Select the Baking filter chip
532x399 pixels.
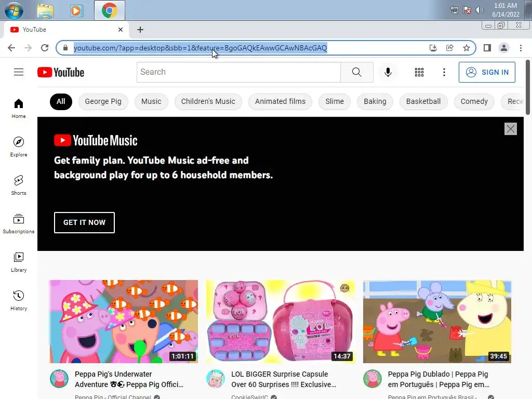click(375, 101)
